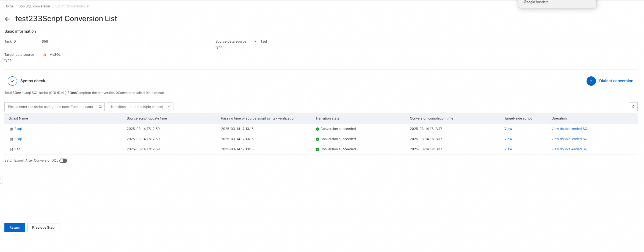
Task: Open the 3.sql script link
Action: point(18,139)
